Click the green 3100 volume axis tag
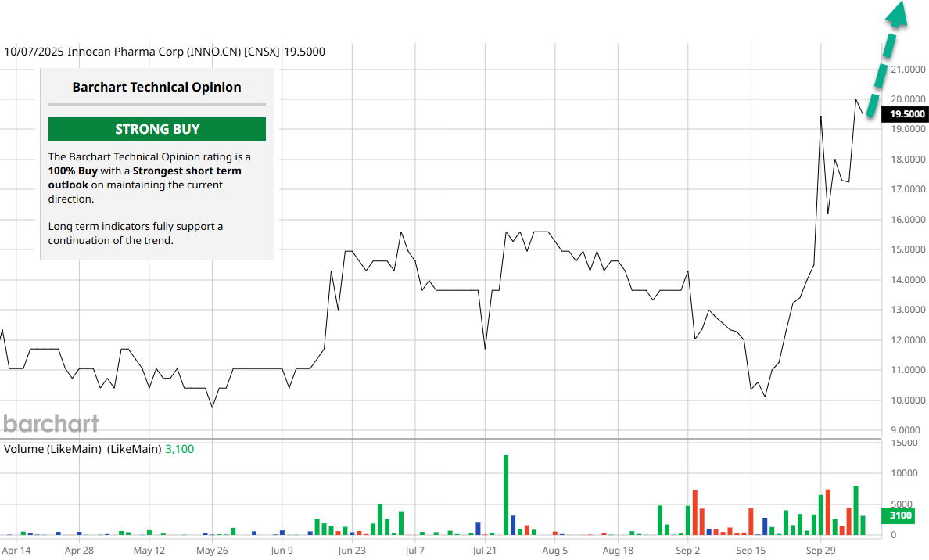The height and width of the screenshot is (560, 929). (x=901, y=515)
